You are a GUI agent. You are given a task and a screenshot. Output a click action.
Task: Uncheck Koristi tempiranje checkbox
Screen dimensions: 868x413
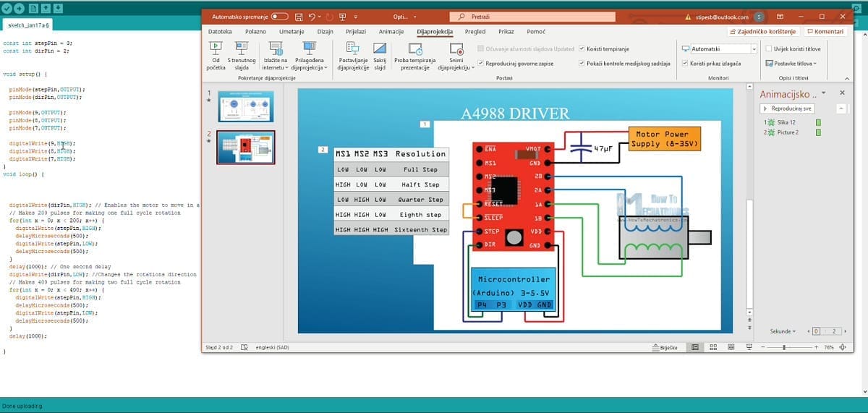pyautogui.click(x=582, y=48)
